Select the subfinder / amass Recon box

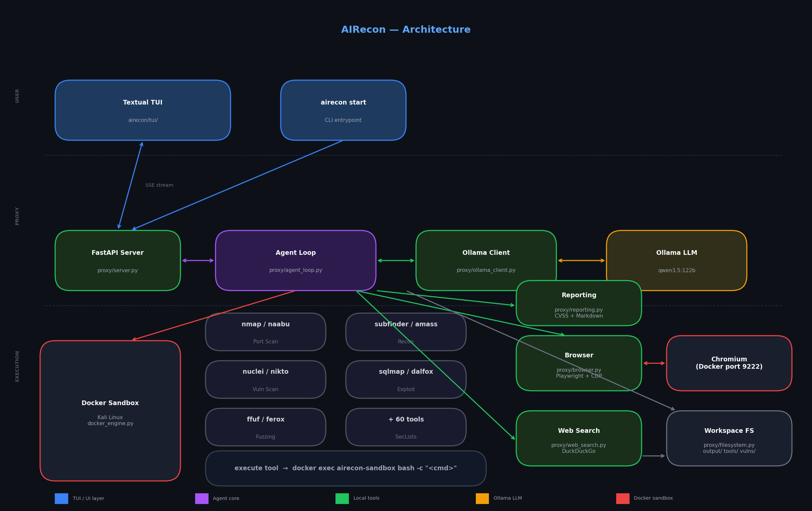[406, 332]
